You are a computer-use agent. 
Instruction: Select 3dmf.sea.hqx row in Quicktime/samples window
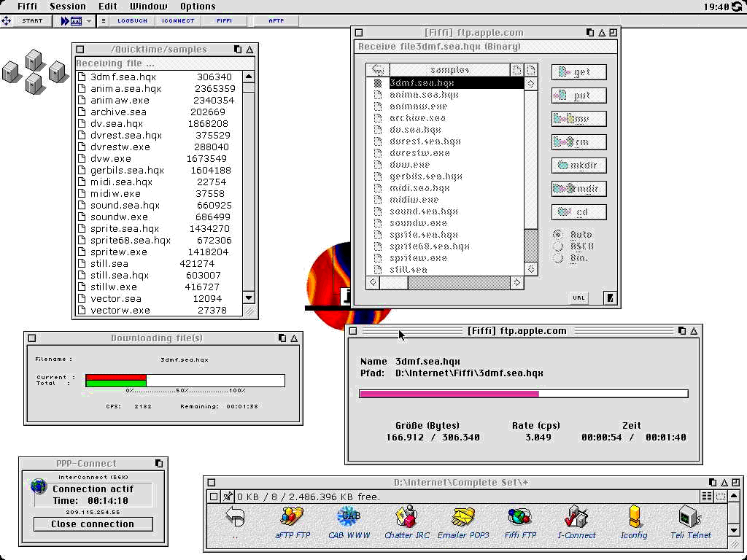[x=160, y=77]
